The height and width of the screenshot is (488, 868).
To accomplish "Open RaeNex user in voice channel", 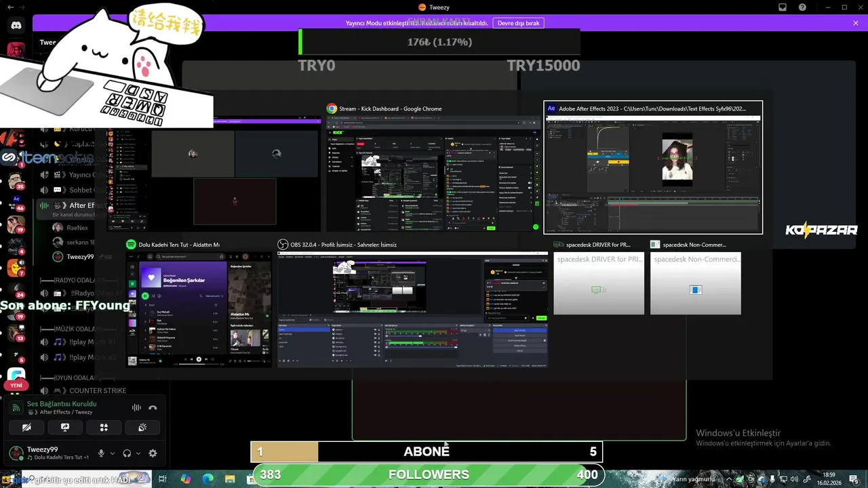I will 71,228.
